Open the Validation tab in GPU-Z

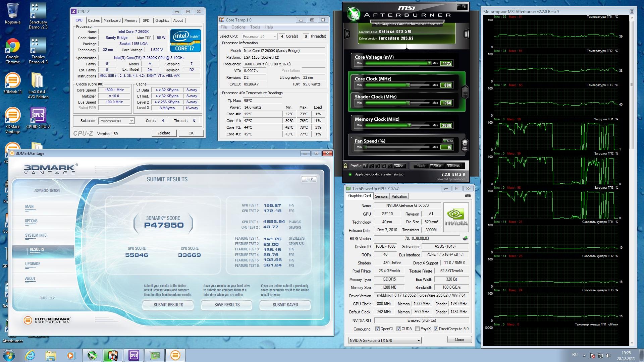tap(399, 196)
